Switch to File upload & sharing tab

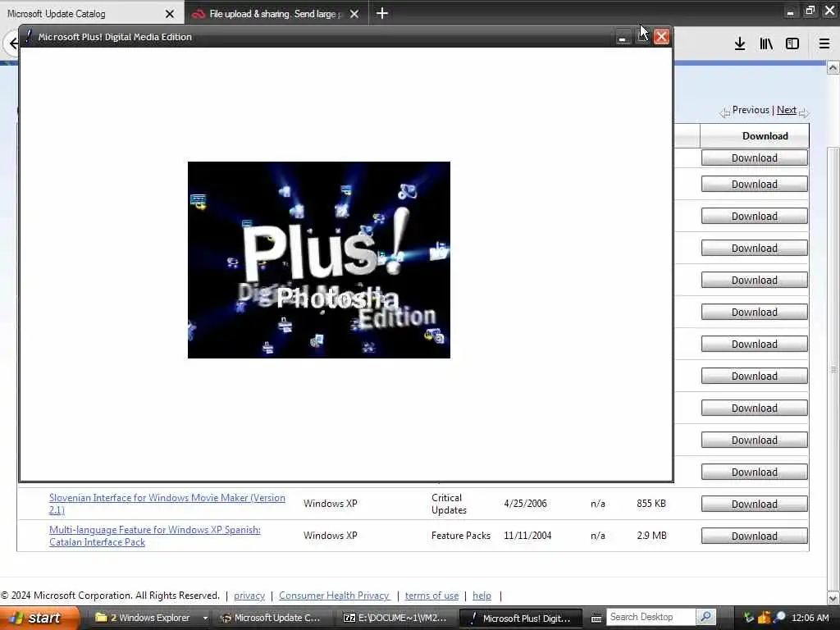272,14
